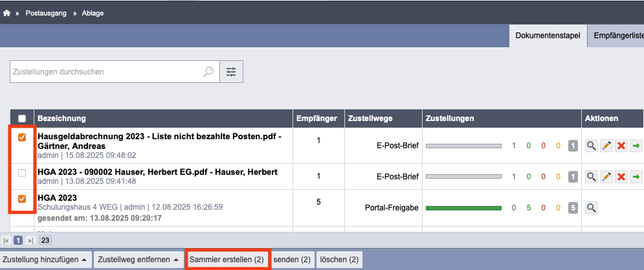Delete Hauser, Herbert row with red X
The image size is (644, 270).
(621, 177)
